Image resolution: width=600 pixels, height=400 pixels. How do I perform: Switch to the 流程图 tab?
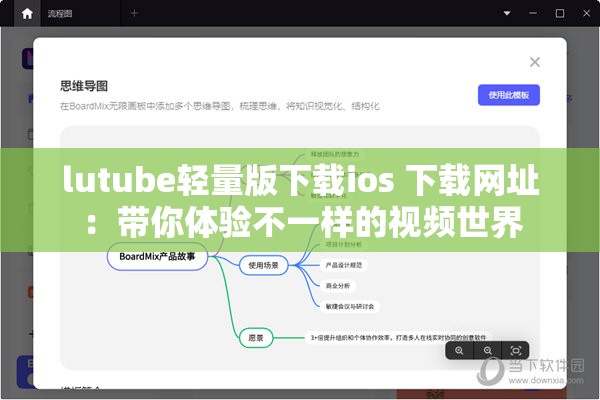click(60, 14)
